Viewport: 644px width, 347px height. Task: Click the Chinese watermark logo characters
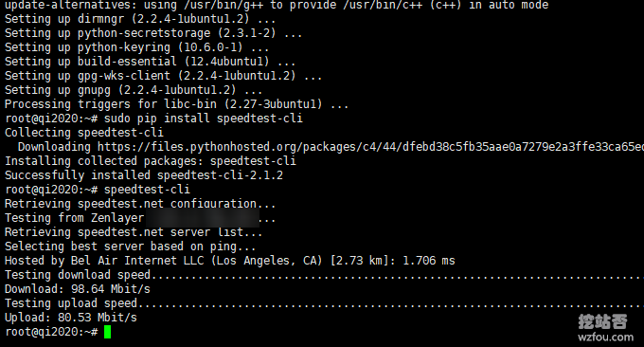coord(602,321)
